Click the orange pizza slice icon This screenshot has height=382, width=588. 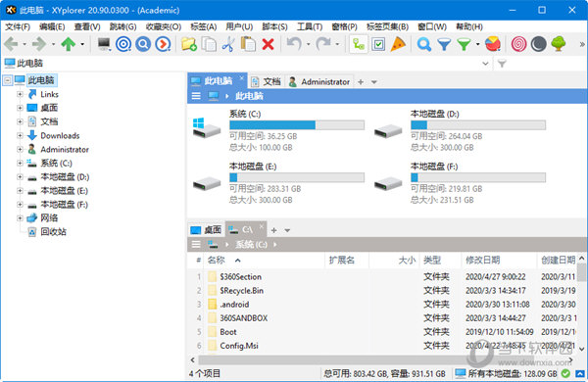point(398,44)
